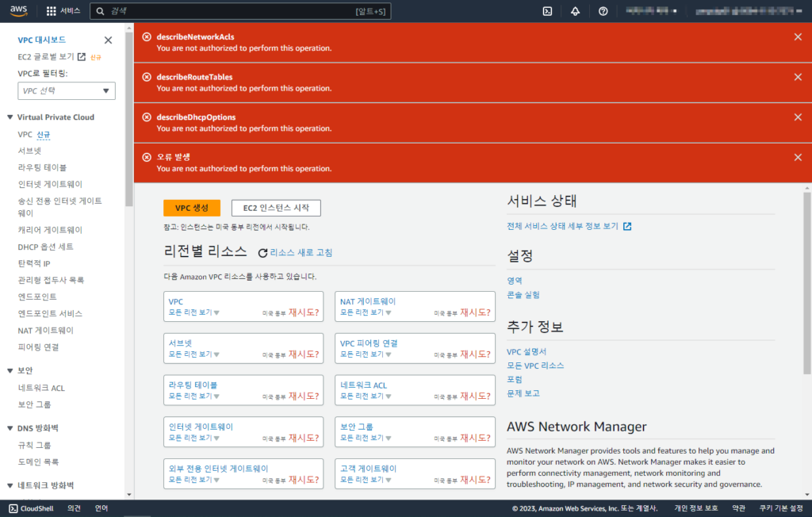Select 도메인 목록 in the sidebar
This screenshot has height=517, width=812.
[x=38, y=461]
